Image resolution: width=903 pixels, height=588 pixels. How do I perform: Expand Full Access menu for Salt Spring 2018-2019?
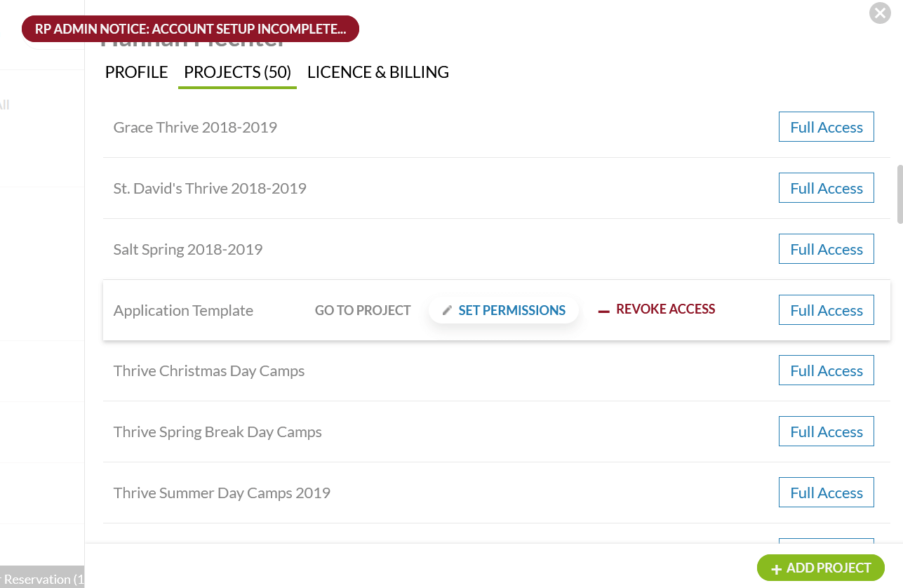tap(826, 249)
